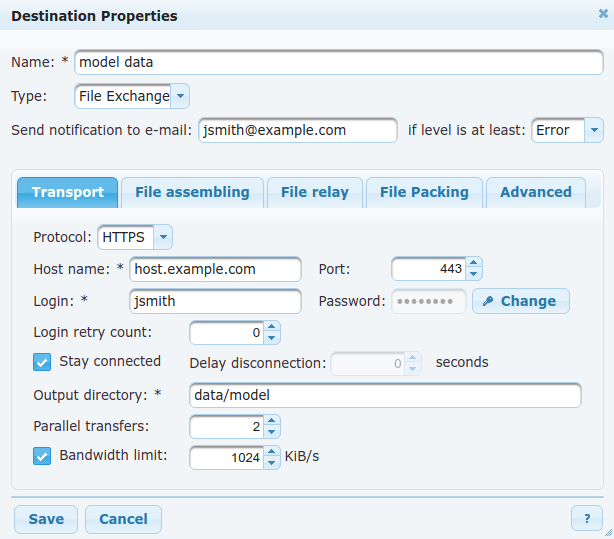Uncheck the Stay connected checkbox
Screen dimensions: 614x539
pyautogui.click(x=42, y=362)
